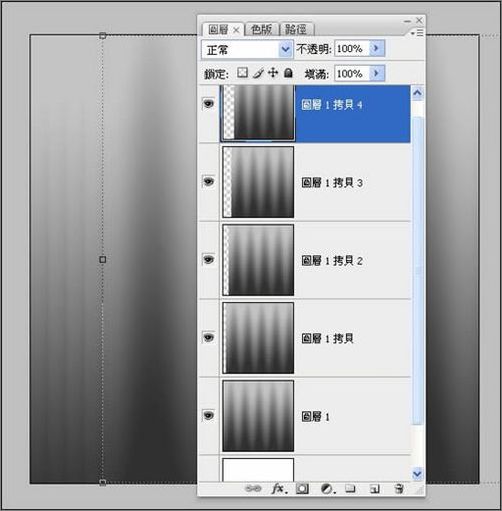Select thumbnail of 圖層 1 拷貝 3
Viewport: 502px width, 511px height.
pos(258,182)
